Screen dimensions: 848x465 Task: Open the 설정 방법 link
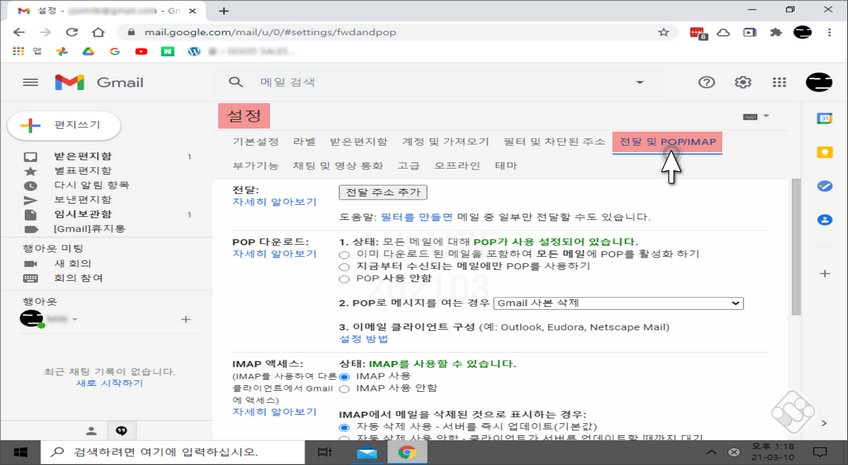[363, 339]
